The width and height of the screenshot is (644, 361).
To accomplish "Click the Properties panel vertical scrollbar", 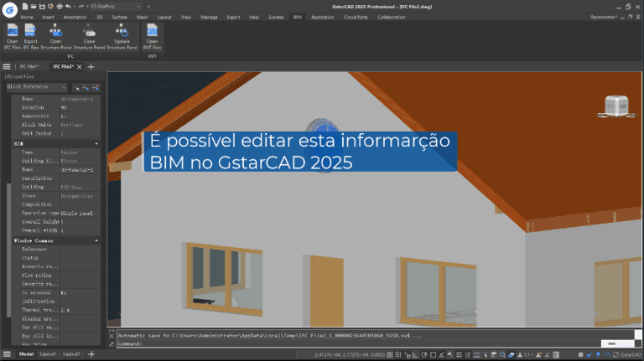I will tap(9, 250).
